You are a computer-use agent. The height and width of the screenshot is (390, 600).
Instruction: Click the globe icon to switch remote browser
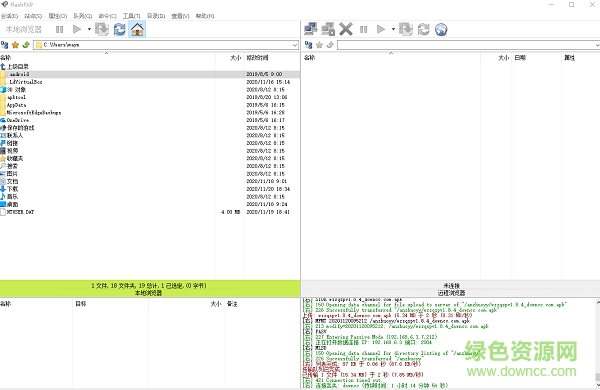441,29
